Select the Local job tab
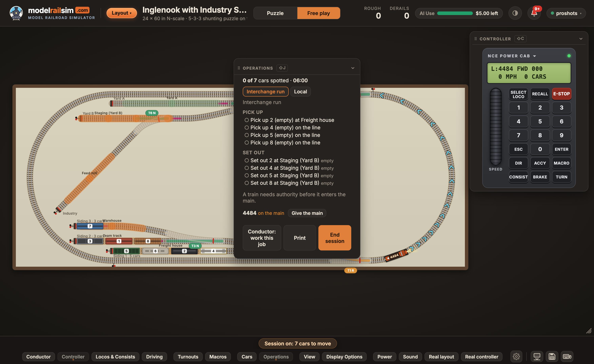This screenshot has width=594, height=364. pos(300,92)
